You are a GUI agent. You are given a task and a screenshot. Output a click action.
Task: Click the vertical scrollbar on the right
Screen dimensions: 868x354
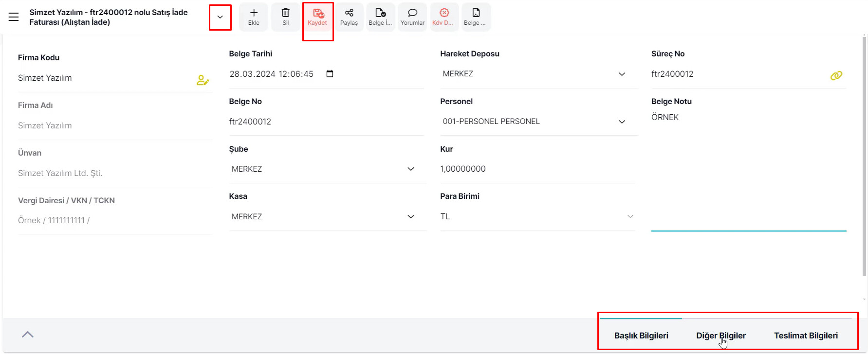pos(865,156)
